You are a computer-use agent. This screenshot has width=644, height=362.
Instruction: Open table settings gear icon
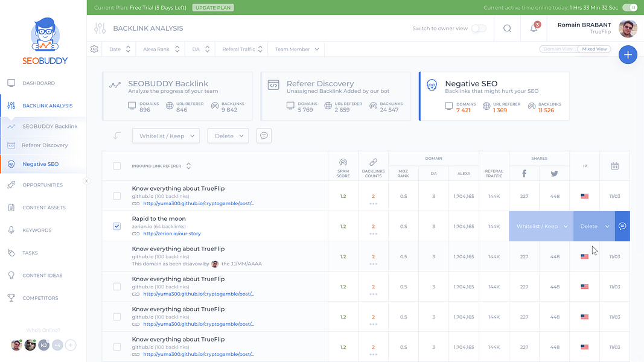94,49
